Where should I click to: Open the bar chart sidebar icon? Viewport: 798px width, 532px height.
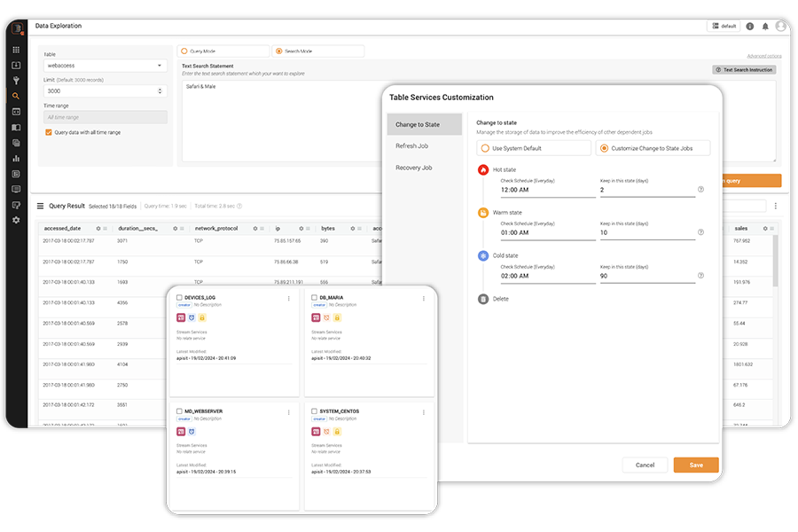pyautogui.click(x=16, y=159)
